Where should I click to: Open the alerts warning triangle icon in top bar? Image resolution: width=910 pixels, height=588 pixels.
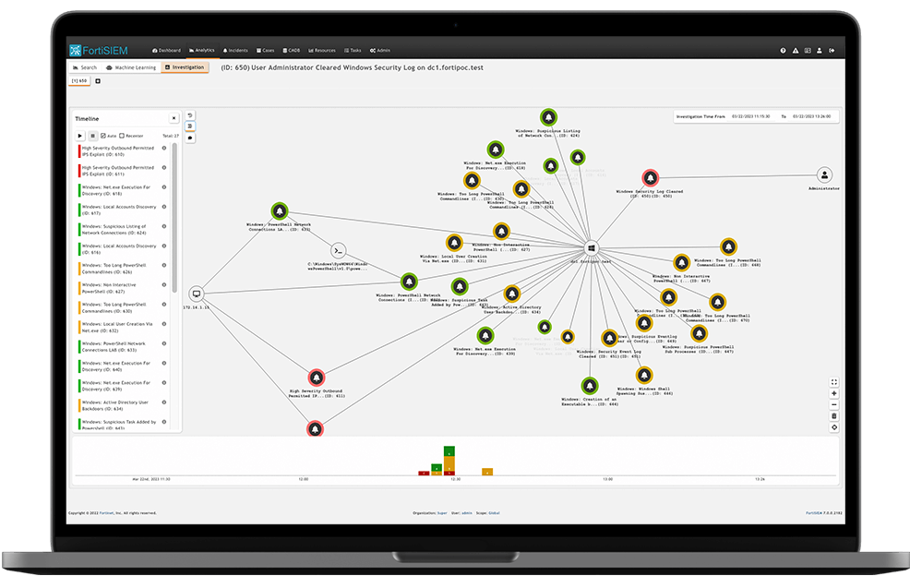796,51
